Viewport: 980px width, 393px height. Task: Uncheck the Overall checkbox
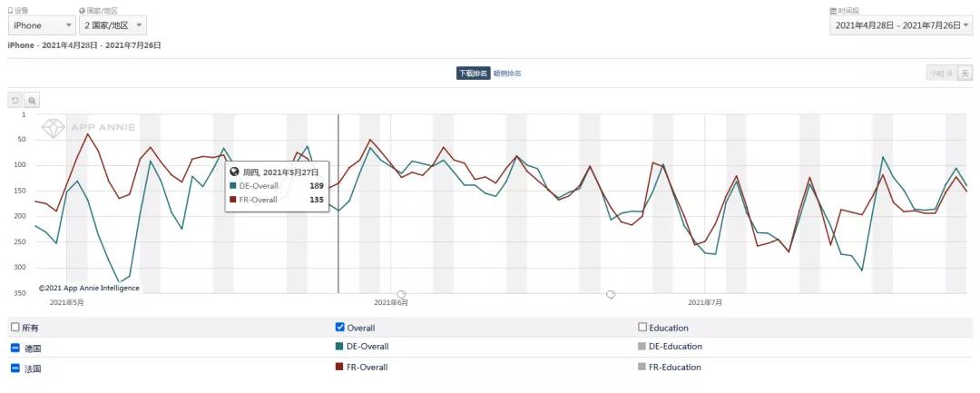[x=340, y=328]
